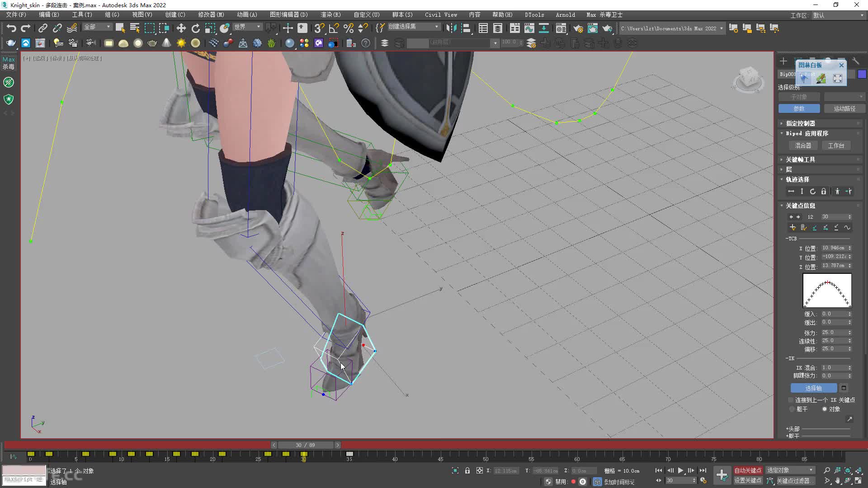Click the Body Rotation track icon
Viewport: 868px width, 488px height.
pos(813,192)
